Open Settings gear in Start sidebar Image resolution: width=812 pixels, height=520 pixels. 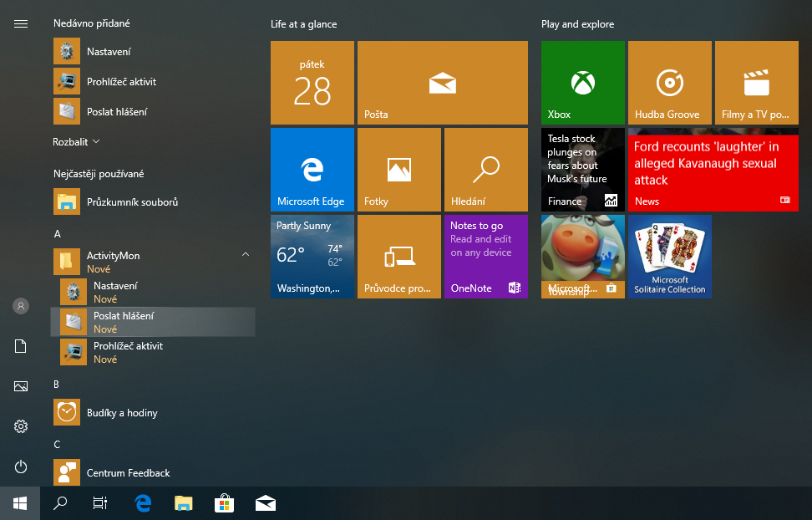pos(21,426)
